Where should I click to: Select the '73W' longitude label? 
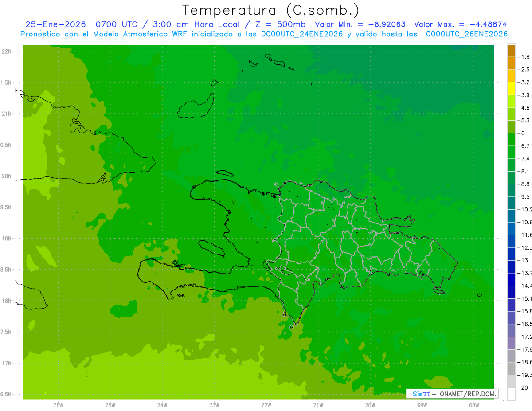point(214,405)
